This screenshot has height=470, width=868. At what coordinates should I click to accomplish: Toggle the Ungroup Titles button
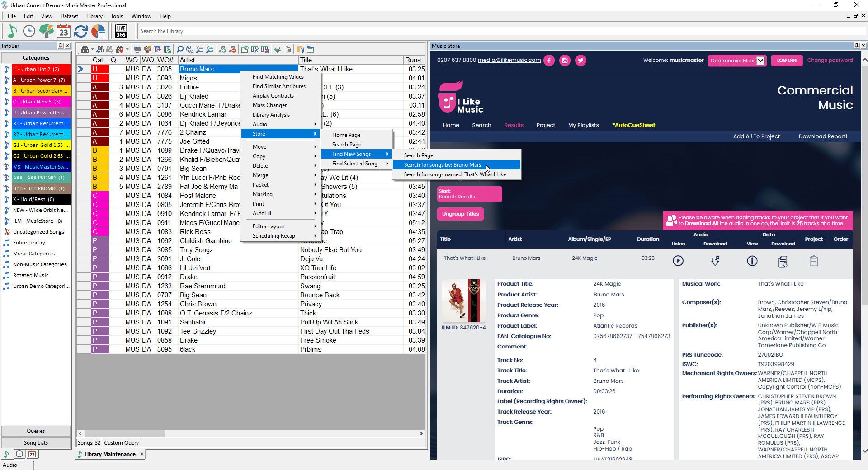point(460,214)
